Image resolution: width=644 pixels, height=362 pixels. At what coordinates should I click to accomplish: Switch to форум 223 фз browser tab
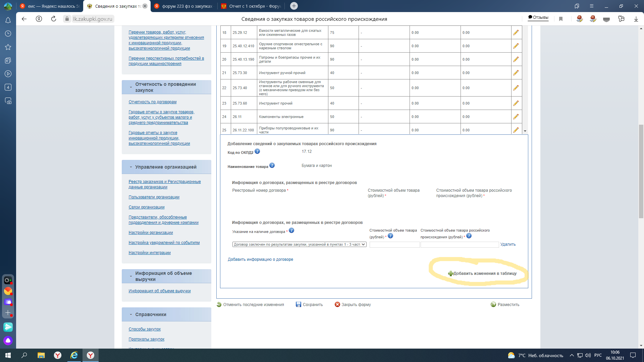click(183, 6)
